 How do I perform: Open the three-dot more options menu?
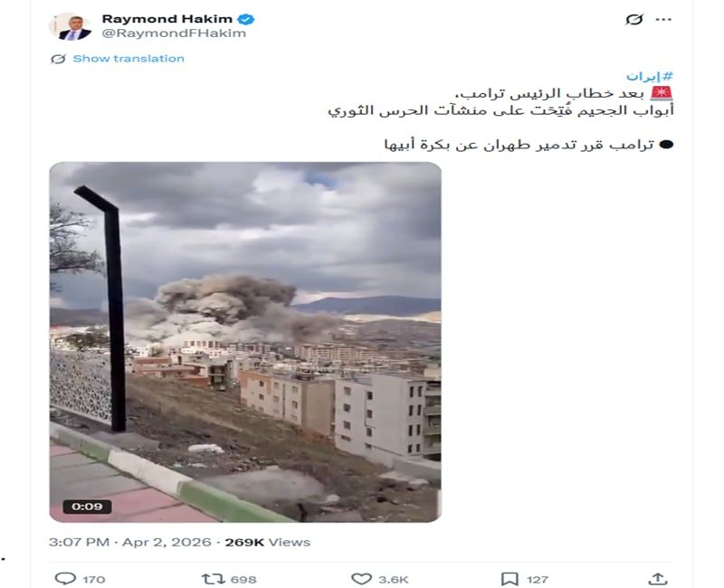point(663,19)
